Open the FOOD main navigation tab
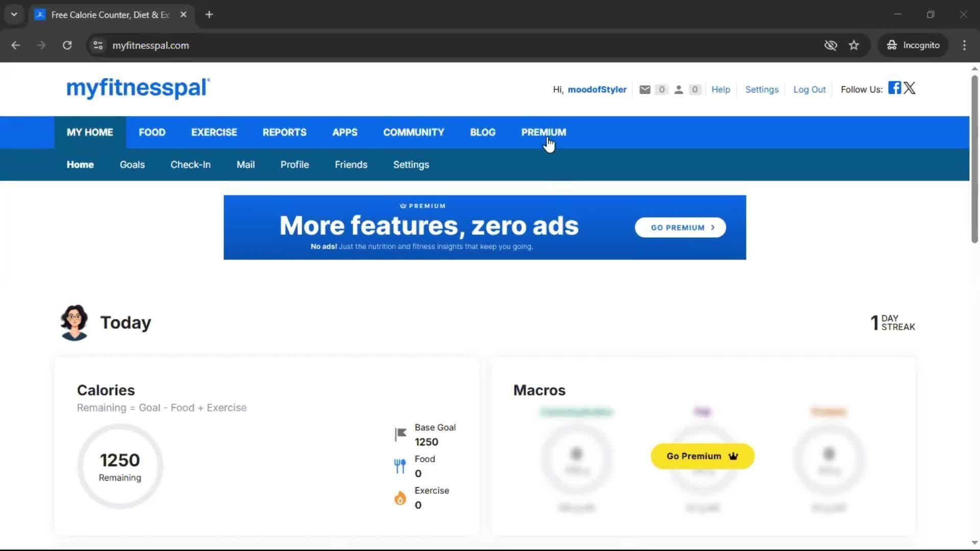 [x=152, y=132]
